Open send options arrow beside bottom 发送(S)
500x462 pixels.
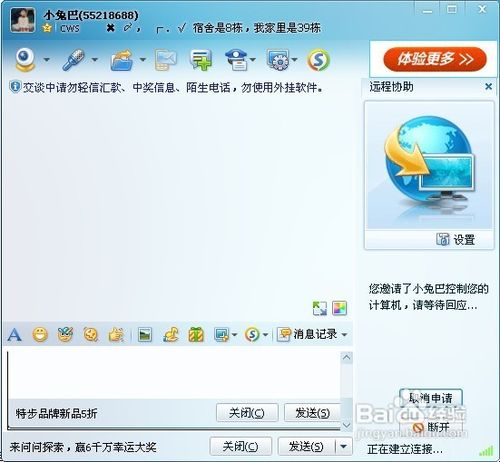[x=344, y=446]
